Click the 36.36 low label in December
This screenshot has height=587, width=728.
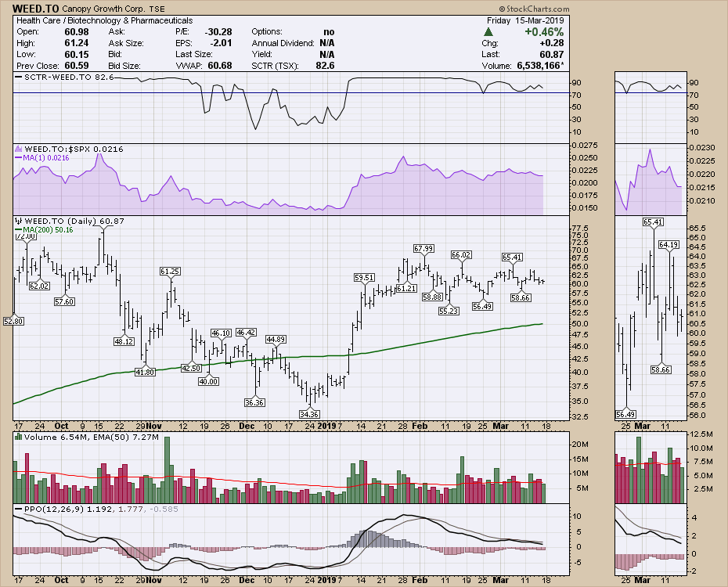coord(254,402)
